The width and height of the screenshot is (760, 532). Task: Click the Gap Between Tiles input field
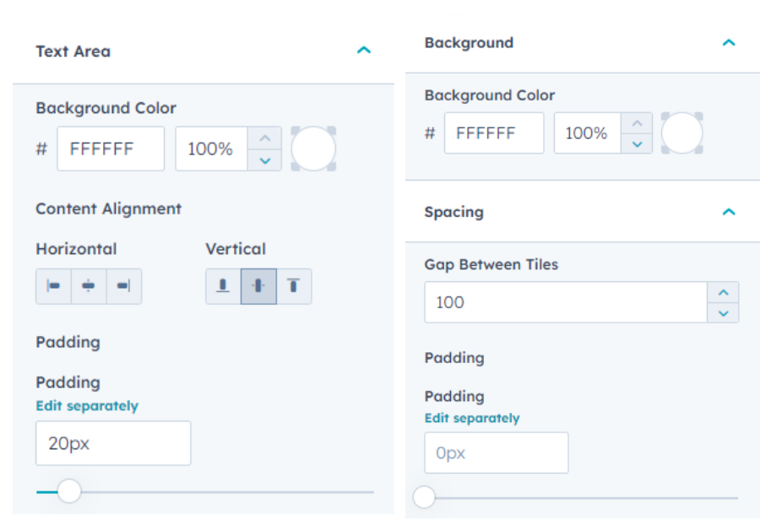click(x=565, y=302)
